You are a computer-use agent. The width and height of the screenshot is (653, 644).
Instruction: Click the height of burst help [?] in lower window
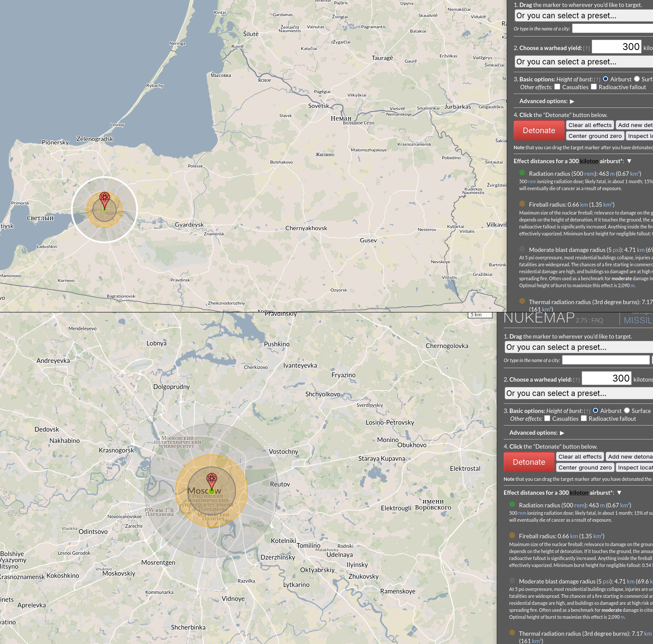(587, 411)
